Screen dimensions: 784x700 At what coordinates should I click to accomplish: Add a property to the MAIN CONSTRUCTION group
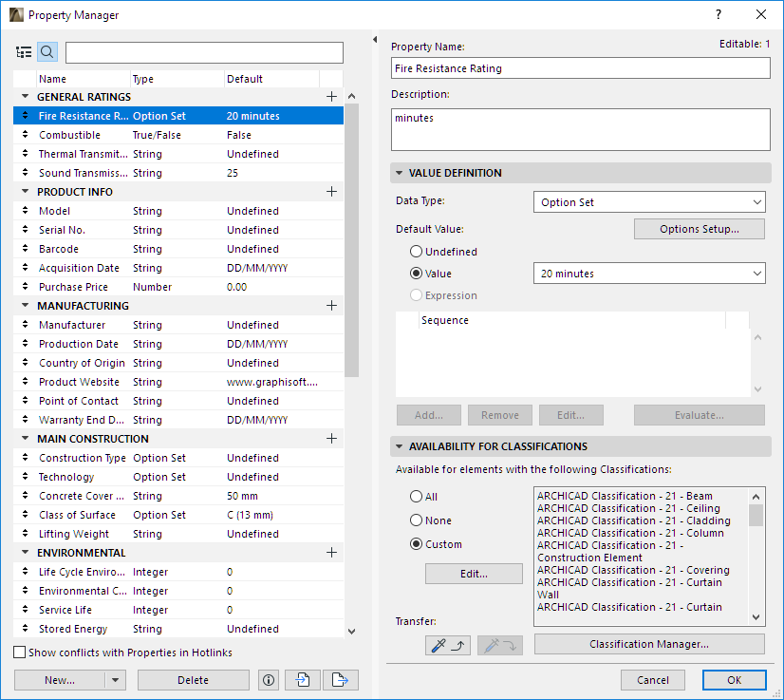(331, 439)
